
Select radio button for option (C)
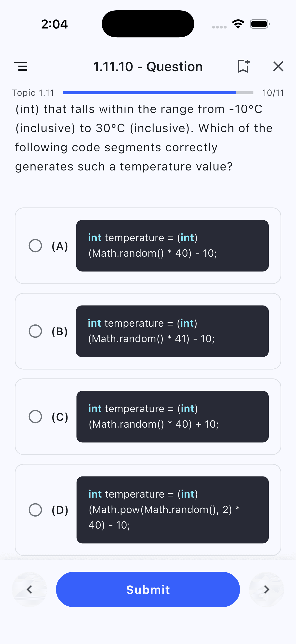coord(35,417)
